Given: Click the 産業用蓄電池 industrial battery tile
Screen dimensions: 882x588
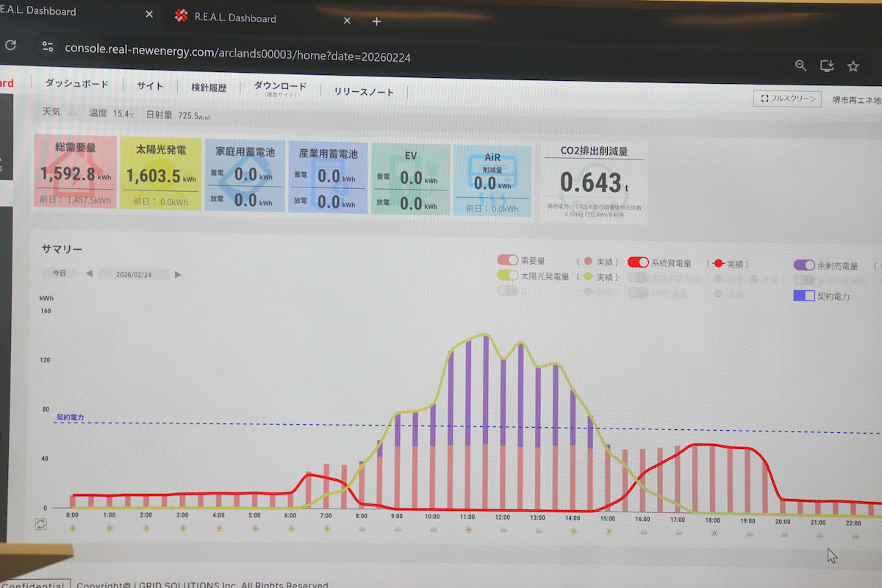Looking at the screenshot, I should (328, 177).
